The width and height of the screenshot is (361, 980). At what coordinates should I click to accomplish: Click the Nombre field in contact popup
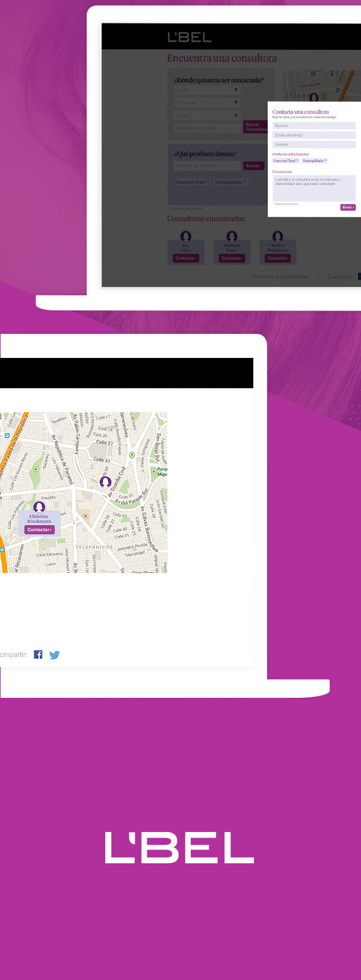(314, 126)
